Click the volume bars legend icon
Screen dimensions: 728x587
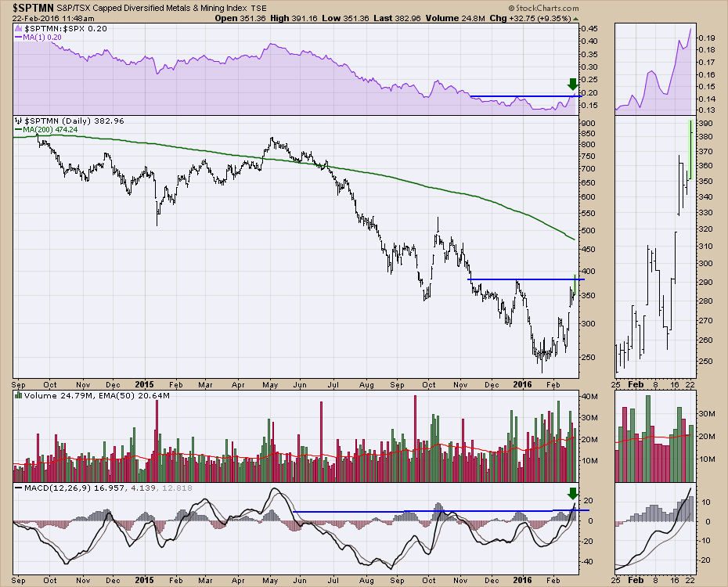click(19, 395)
